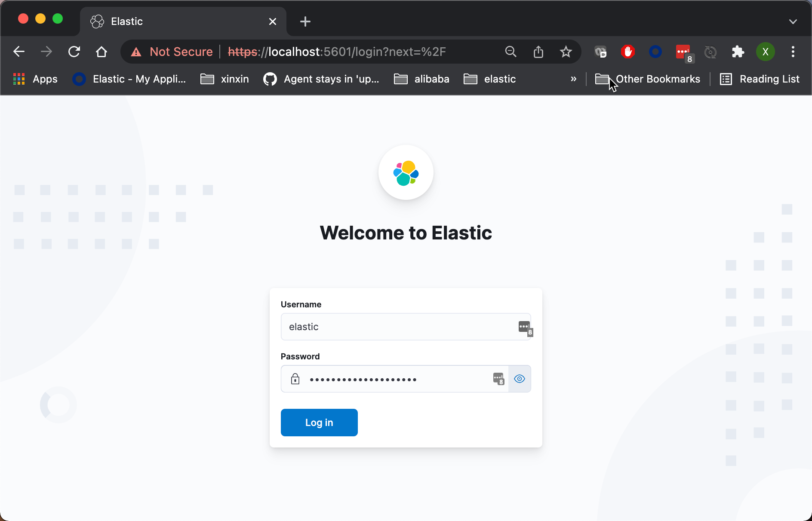
Task: Toggle password visibility with eye icon
Action: [520, 379]
